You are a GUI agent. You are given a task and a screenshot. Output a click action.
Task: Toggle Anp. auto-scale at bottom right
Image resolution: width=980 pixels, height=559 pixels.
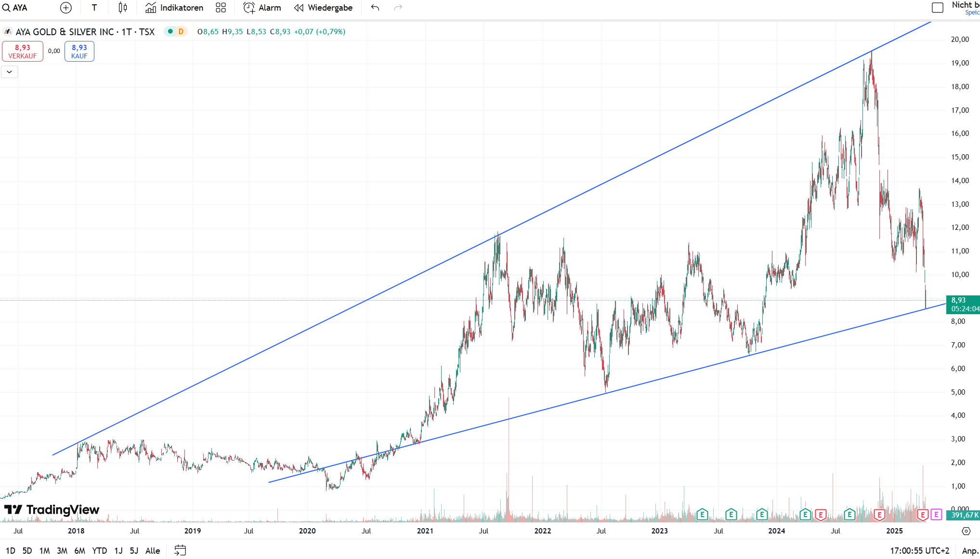970,550
